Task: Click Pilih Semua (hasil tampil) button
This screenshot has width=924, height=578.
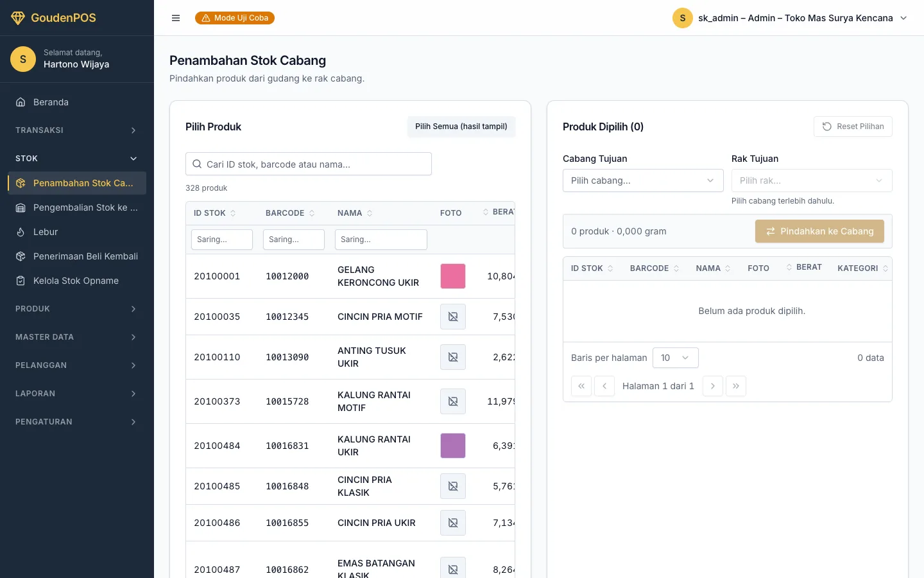Action: [x=461, y=127]
